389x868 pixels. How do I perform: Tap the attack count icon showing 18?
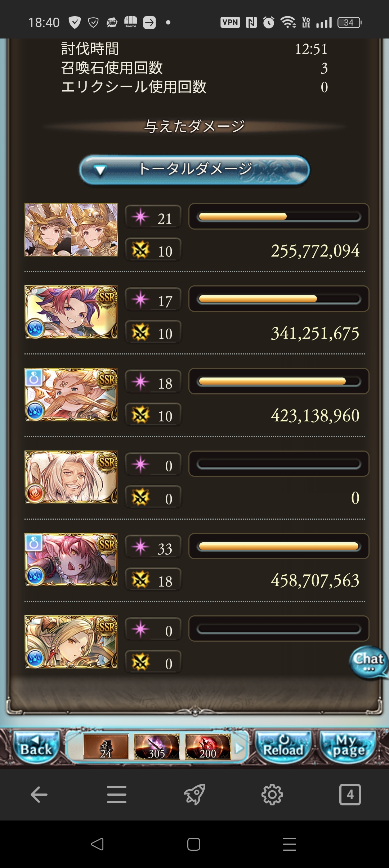(141, 580)
